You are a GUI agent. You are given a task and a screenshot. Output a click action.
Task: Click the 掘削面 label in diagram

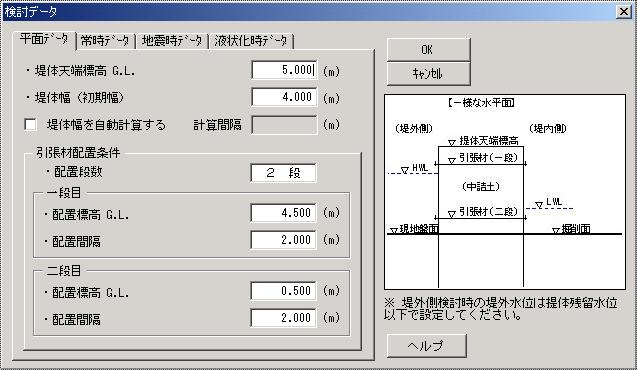coord(576,229)
